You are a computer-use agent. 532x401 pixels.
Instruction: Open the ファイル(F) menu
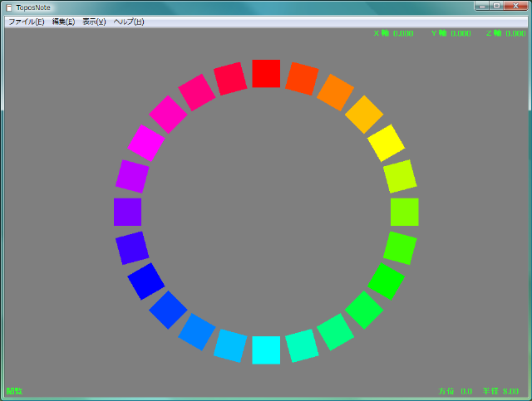point(27,22)
